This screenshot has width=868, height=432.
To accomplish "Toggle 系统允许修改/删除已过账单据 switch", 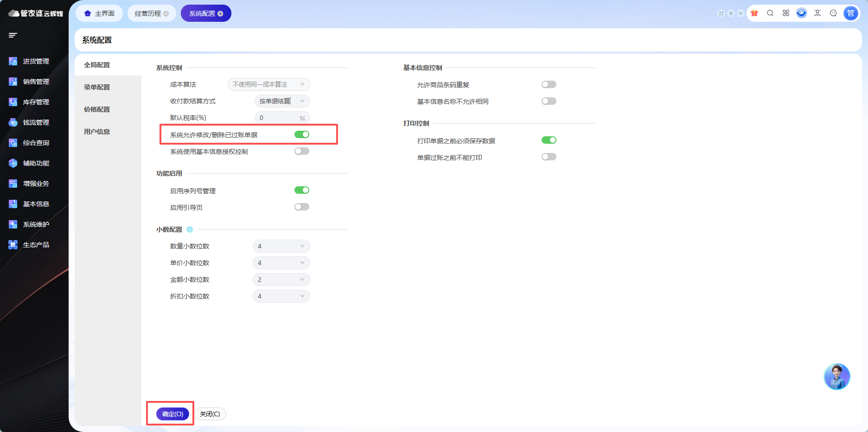I will click(302, 134).
